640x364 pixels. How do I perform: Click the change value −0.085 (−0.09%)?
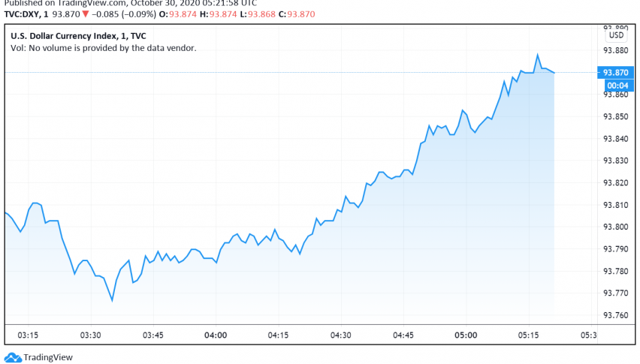[124, 14]
